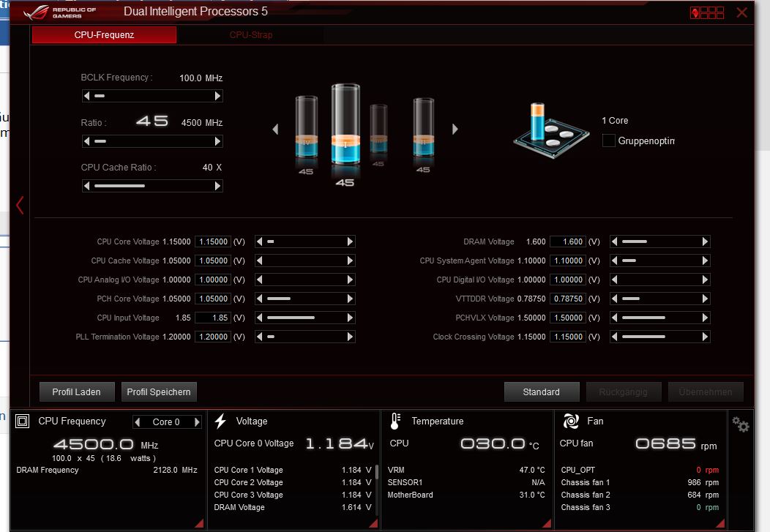Select the rightmost core cylinder labeled 45

pyautogui.click(x=423, y=127)
